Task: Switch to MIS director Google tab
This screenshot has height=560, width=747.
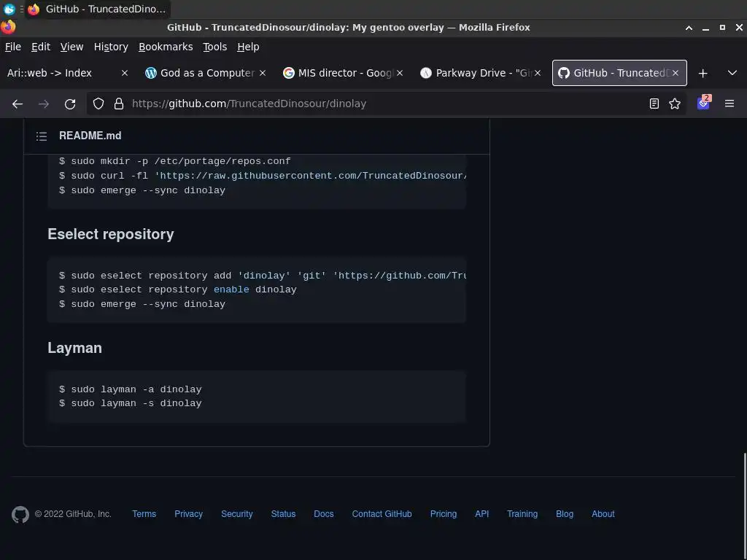Action: pyautogui.click(x=344, y=74)
